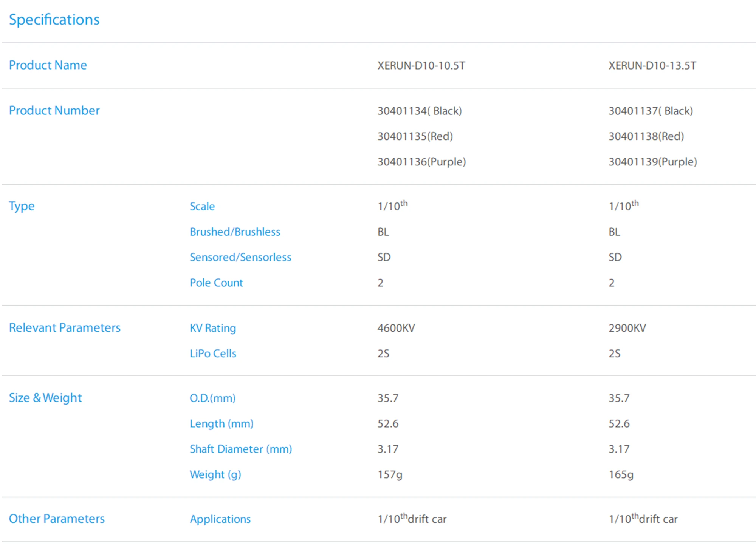Select the Other Parameters section label

(57, 519)
